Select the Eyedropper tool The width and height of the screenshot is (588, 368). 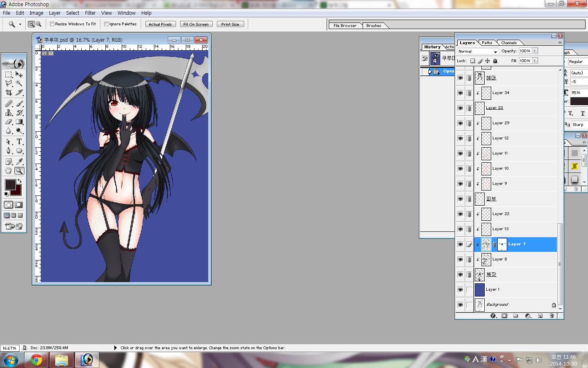pyautogui.click(x=19, y=162)
